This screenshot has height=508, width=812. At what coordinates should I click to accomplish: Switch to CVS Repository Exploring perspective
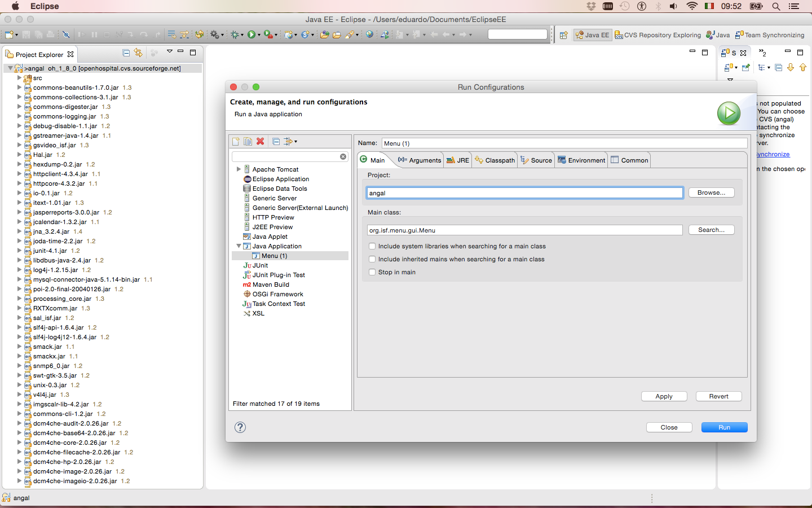(x=657, y=35)
